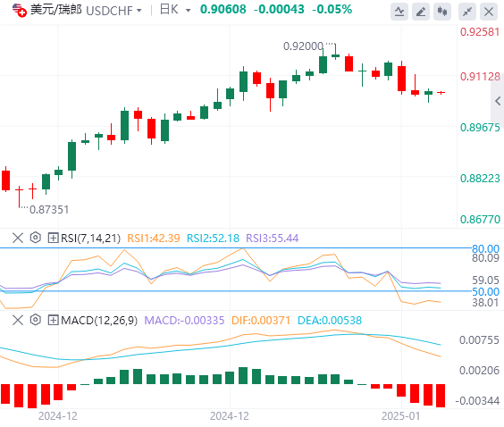Select the pencil drawing tool icon

(421, 13)
